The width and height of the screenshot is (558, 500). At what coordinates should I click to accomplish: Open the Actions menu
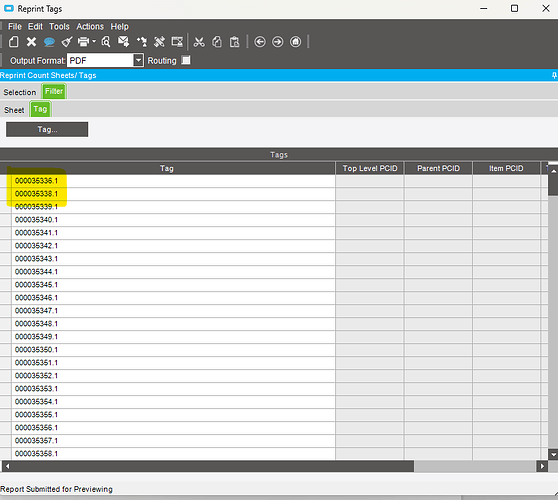pos(90,27)
